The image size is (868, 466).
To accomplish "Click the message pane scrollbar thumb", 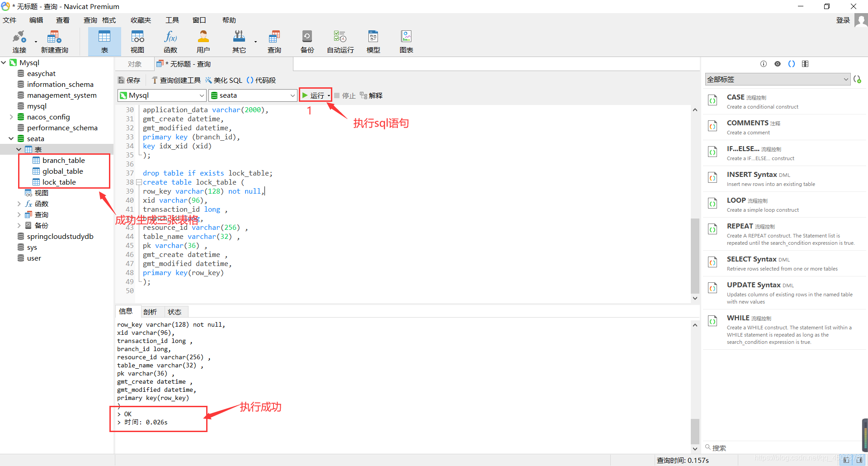I will pos(695,431).
